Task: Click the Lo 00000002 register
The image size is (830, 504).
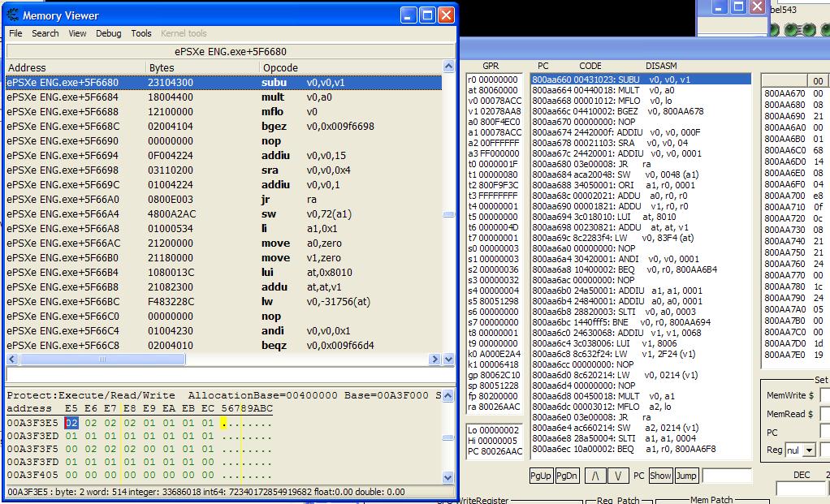Action: (493, 430)
